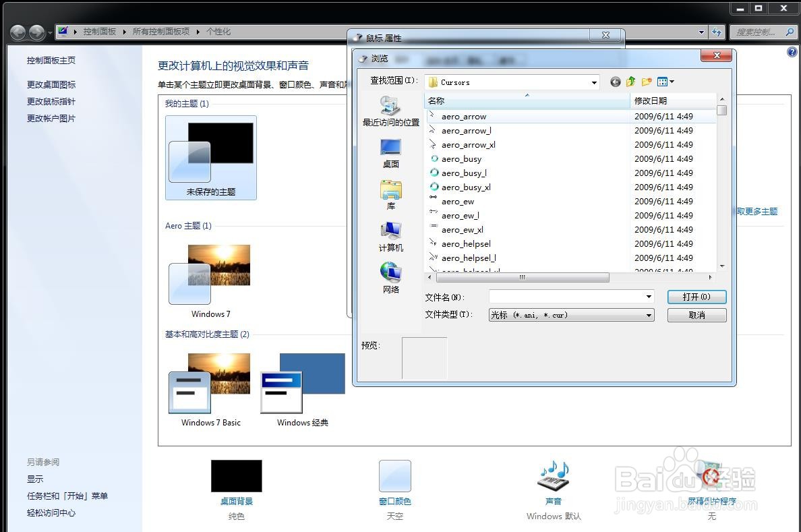Open the 文件类型 filter dropdown

(x=647, y=314)
